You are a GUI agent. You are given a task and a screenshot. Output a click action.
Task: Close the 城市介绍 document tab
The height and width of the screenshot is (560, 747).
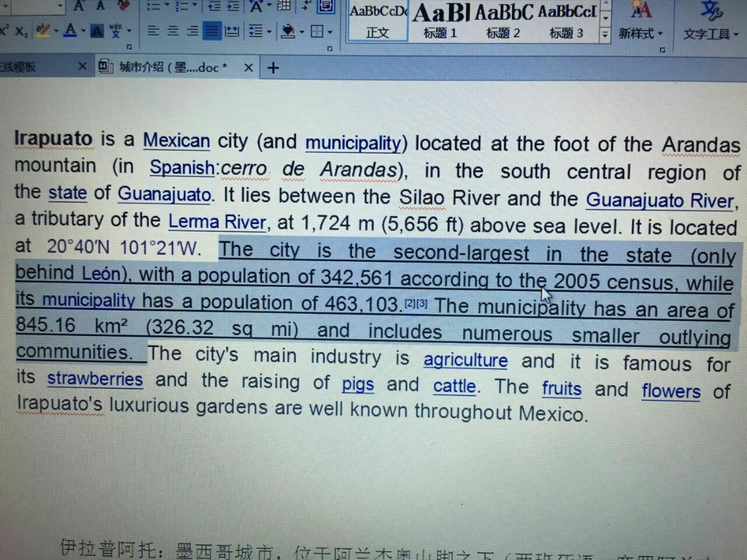[x=248, y=68]
